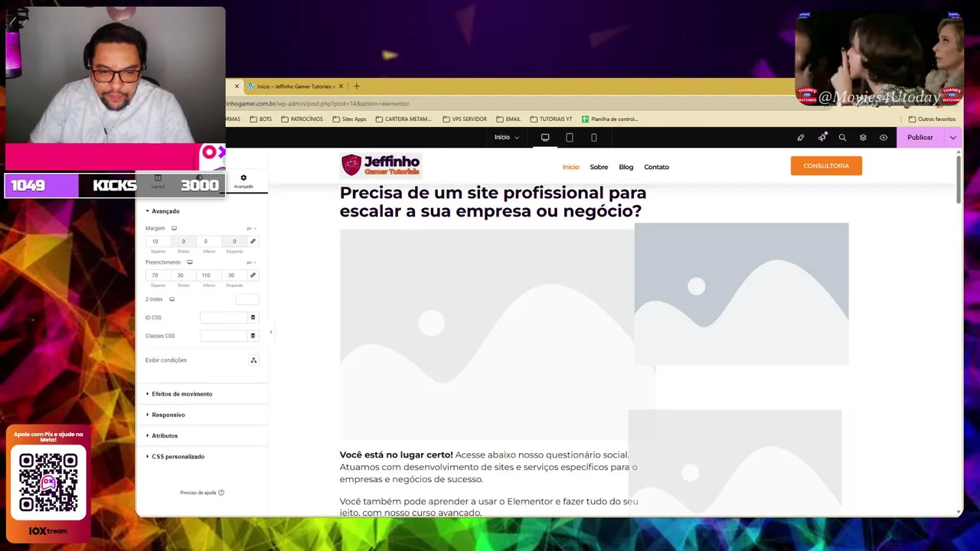980x551 pixels.
Task: Click the Preciso de ajuda help icon
Action: coord(221,493)
